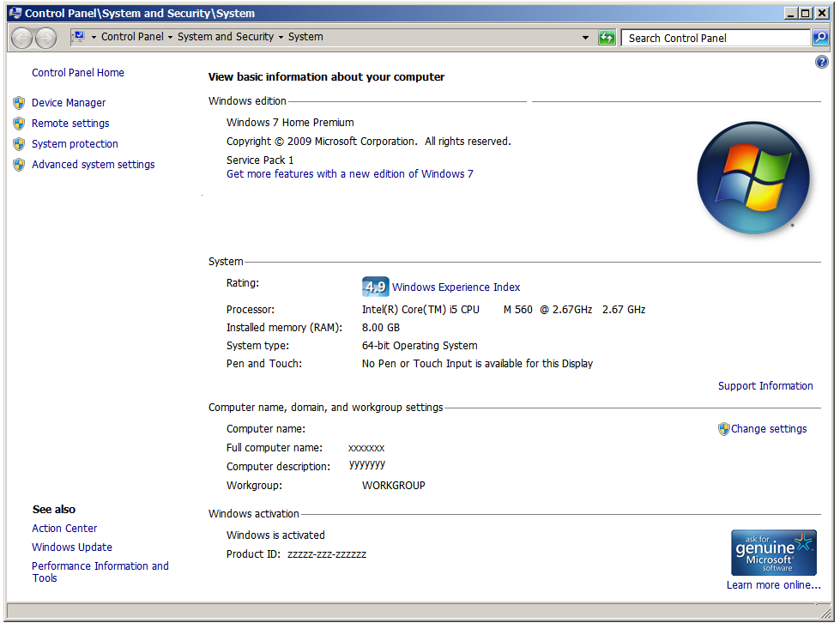Viewport: 840px width, 629px height.
Task: Click the genuine Microsoft software badge
Action: (x=773, y=552)
